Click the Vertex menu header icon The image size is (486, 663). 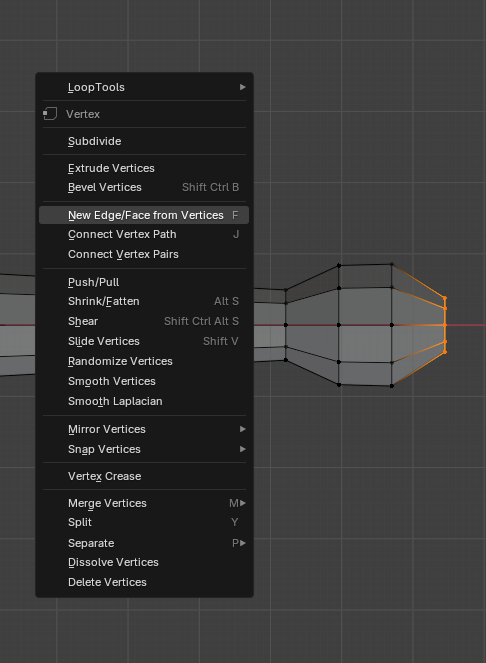pyautogui.click(x=50, y=114)
